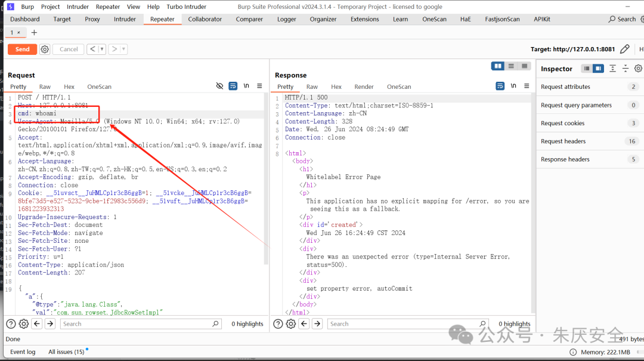
Task: Expand Response headers section
Action: [x=590, y=159]
